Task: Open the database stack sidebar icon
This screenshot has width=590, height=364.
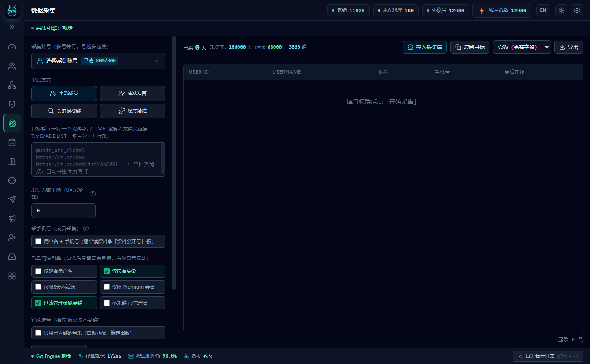Action: pos(12,142)
